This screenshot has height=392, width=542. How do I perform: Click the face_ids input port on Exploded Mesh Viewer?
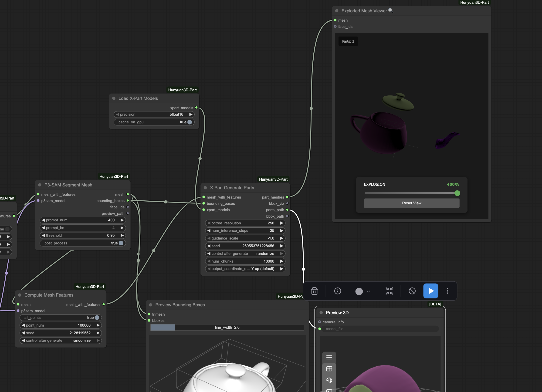335,27
